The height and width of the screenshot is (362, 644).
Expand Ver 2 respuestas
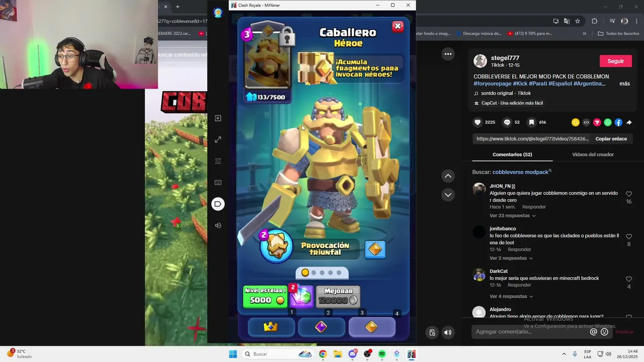coord(510,258)
